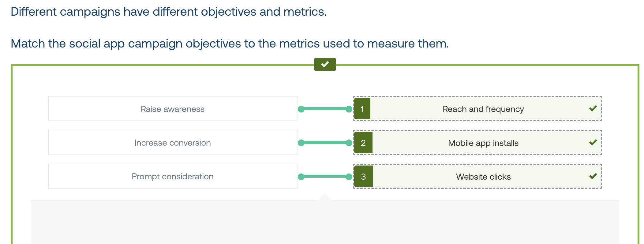Click checkmark next to Reach and frequency

pos(593,109)
